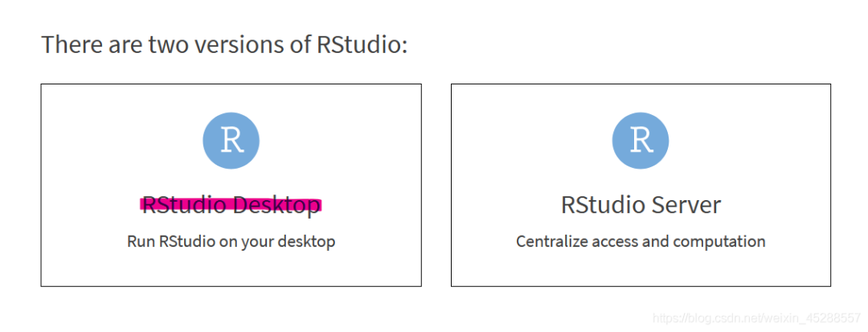Click the word "Desktop" in the highlighted title
868x332 pixels.
point(276,206)
